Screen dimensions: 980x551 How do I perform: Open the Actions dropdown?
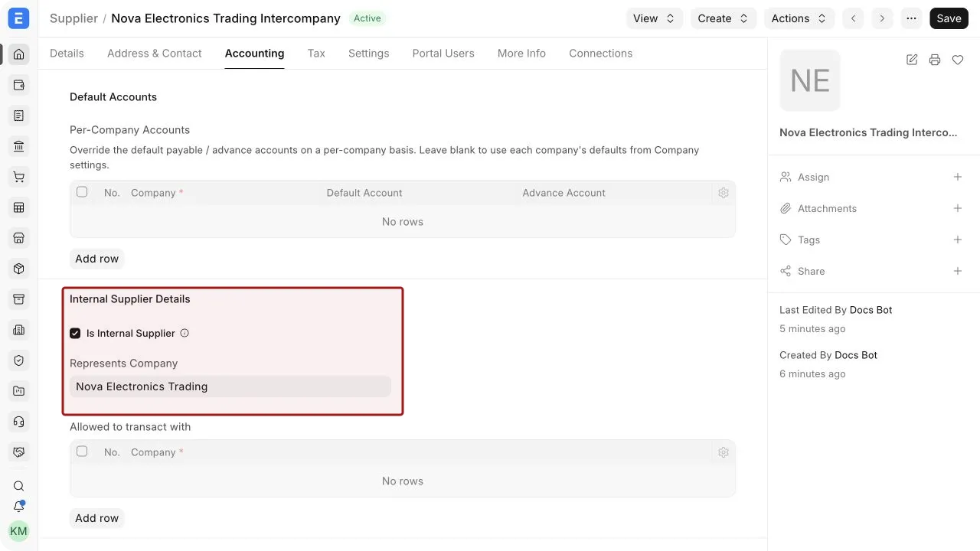pos(799,18)
